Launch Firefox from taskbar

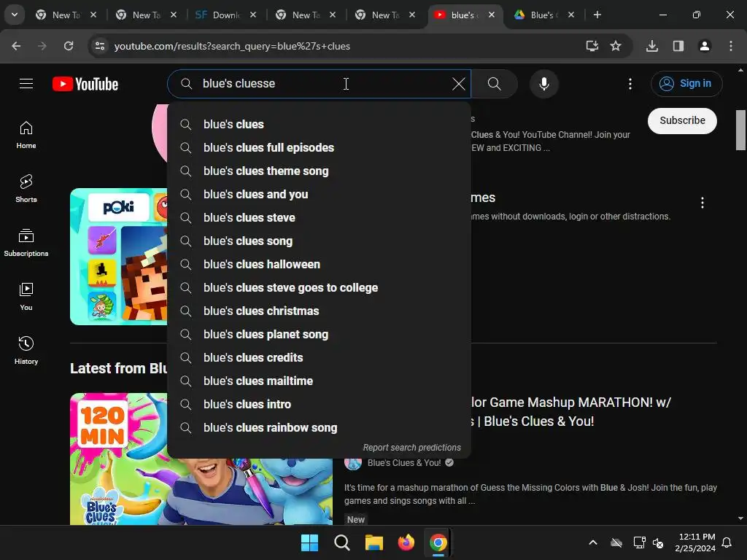(406, 542)
